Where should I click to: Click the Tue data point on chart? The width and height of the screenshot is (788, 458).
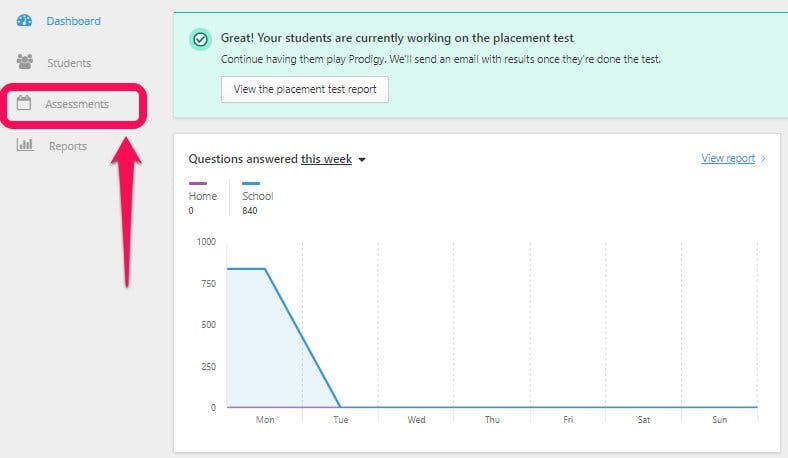click(340, 407)
